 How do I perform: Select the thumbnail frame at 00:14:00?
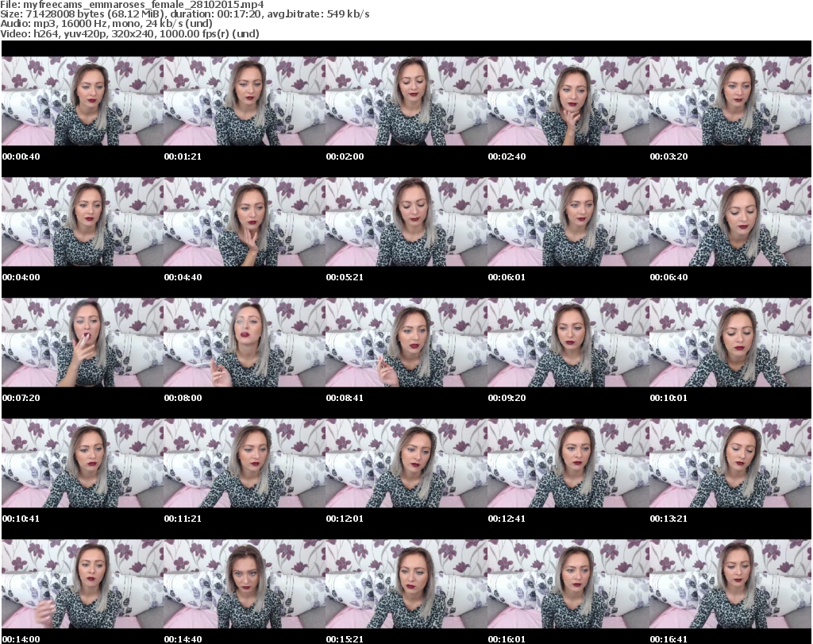[x=83, y=584]
